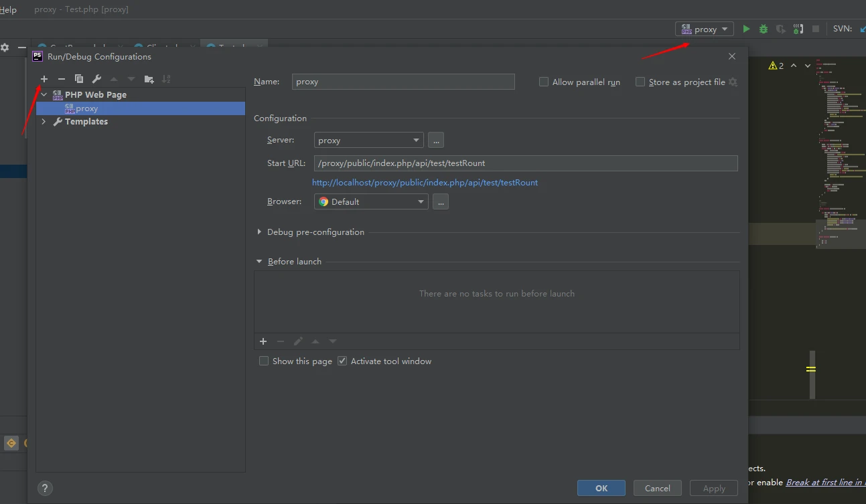Expand the Templates tree node
Image resolution: width=866 pixels, height=504 pixels.
(x=44, y=121)
